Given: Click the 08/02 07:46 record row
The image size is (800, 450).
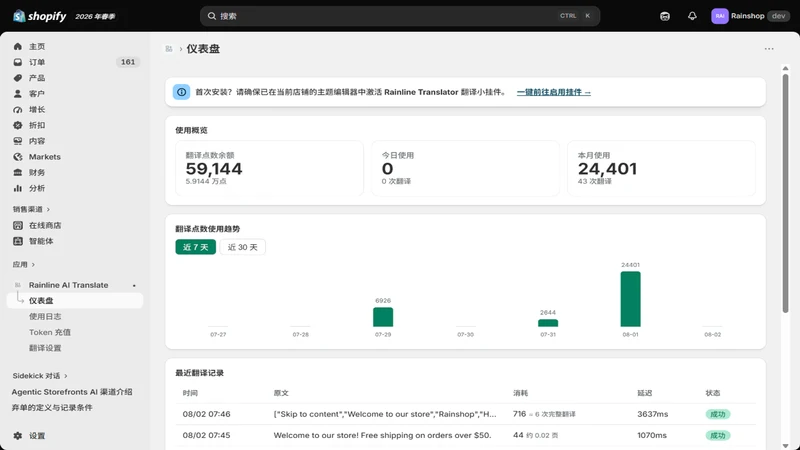Looking at the screenshot, I should click(465, 414).
